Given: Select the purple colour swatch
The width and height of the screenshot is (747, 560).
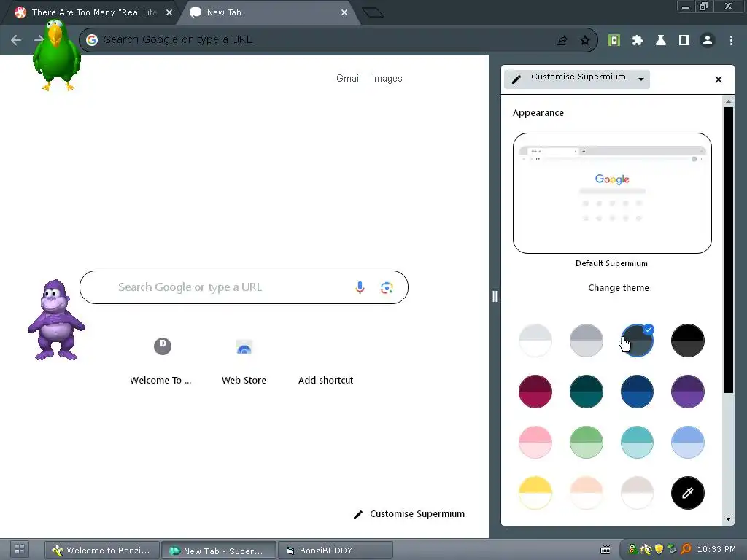Looking at the screenshot, I should 687,392.
